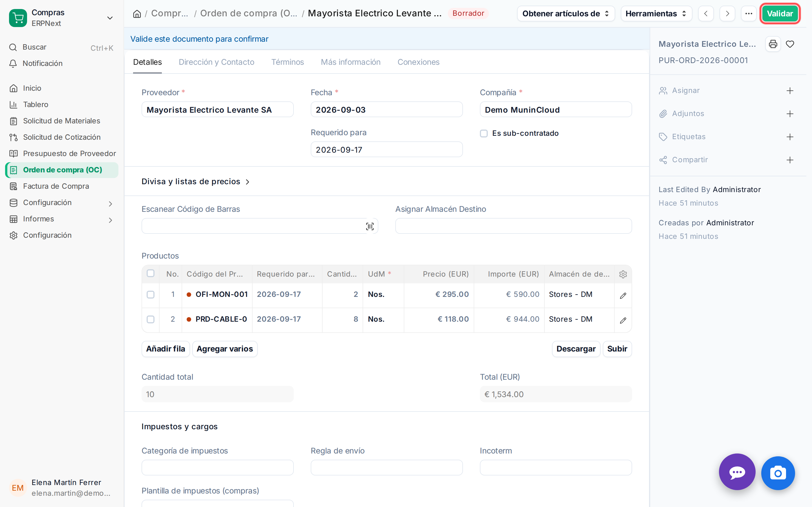
Task: Click the green Validar button
Action: click(x=780, y=14)
